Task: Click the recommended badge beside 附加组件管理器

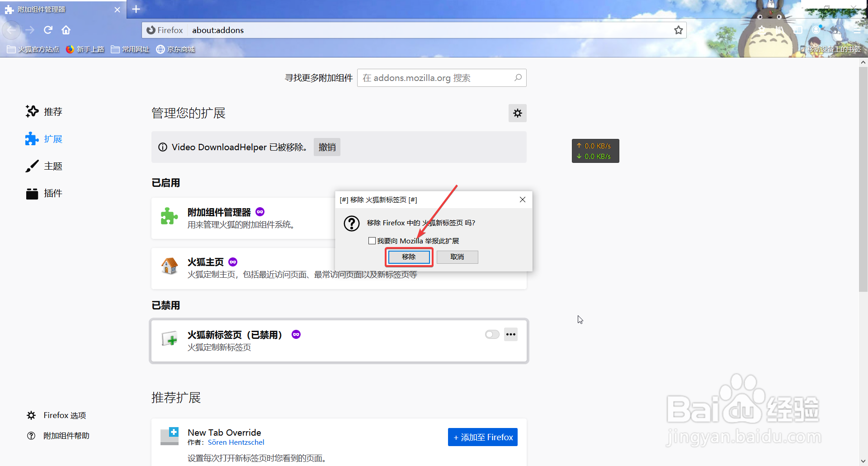Action: [260, 212]
